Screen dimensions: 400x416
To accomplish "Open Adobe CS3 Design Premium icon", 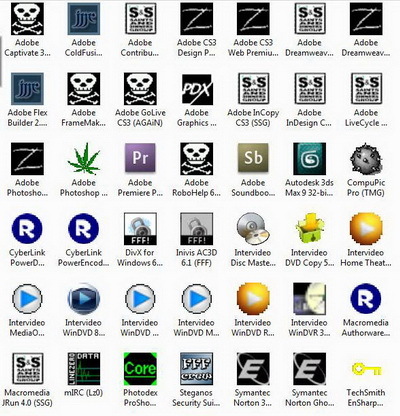I will coord(197,19).
